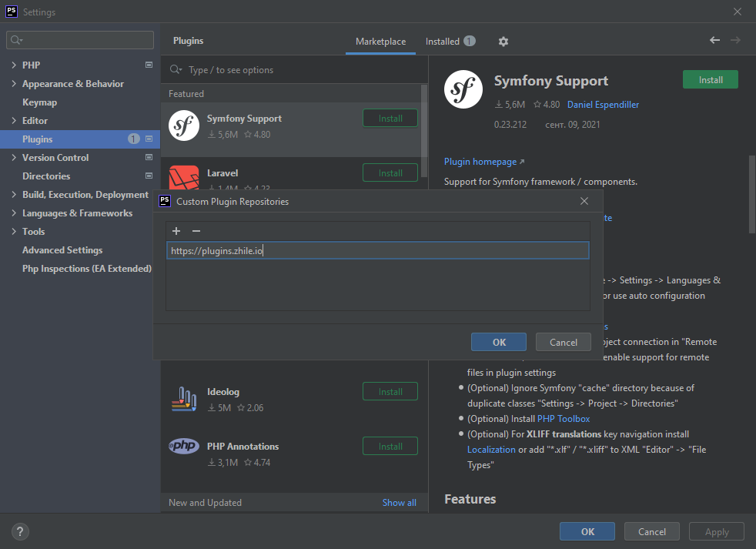756x549 pixels.
Task: Click the Plugins update count badge
Action: coord(133,139)
